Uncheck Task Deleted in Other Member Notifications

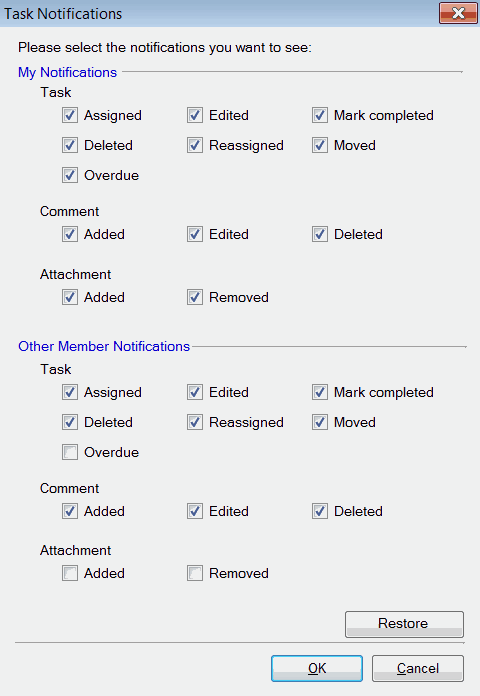(70, 423)
